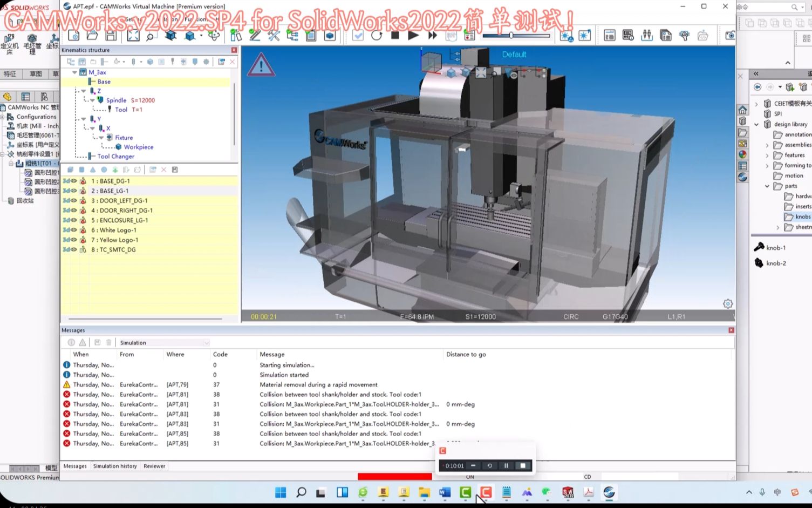
Task: Click the Fast forward simulation button
Action: pos(432,36)
